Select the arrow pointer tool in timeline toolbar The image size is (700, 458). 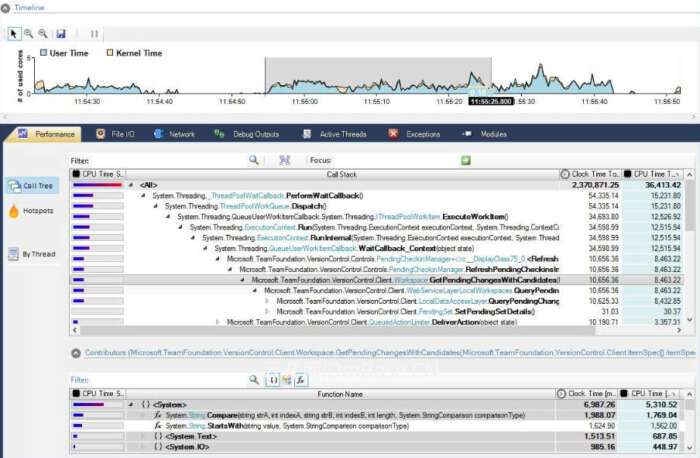(x=13, y=34)
